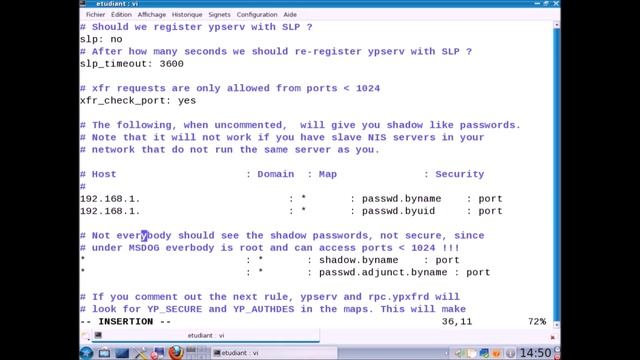Open the Signets menu

pos(219,15)
